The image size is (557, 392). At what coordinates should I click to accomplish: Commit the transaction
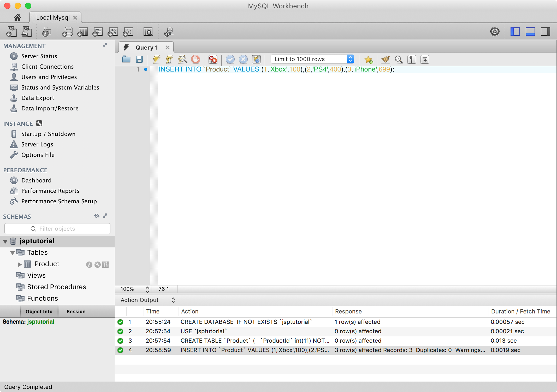coord(230,59)
